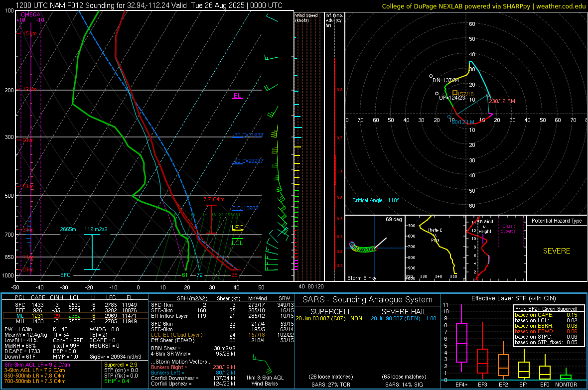Click the SARS - Sounding Analogue System heading
Screen dimensions: 588x390
(368, 300)
